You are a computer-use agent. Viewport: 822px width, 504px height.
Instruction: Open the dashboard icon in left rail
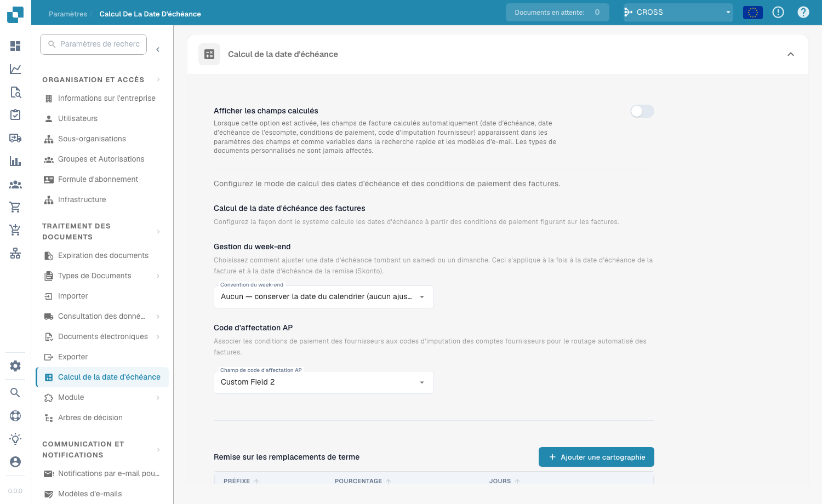coord(15,46)
